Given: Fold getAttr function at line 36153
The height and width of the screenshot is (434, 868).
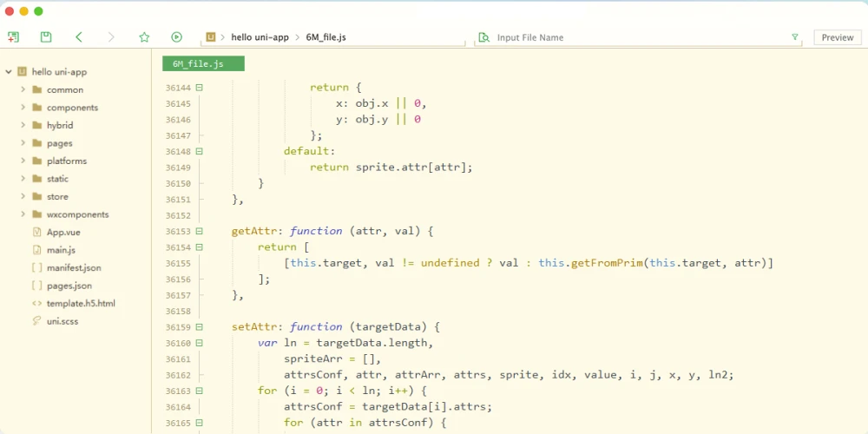Looking at the screenshot, I should [x=200, y=232].
